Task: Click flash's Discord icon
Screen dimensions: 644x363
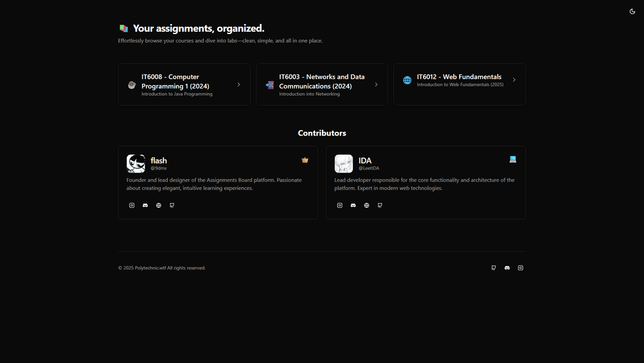Action: tap(145, 205)
